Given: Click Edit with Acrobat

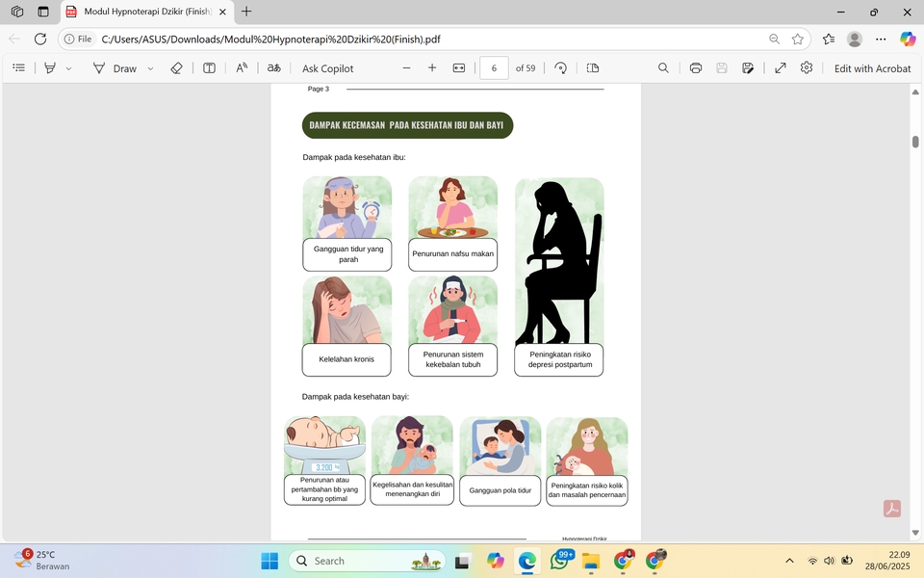Looking at the screenshot, I should 872,68.
